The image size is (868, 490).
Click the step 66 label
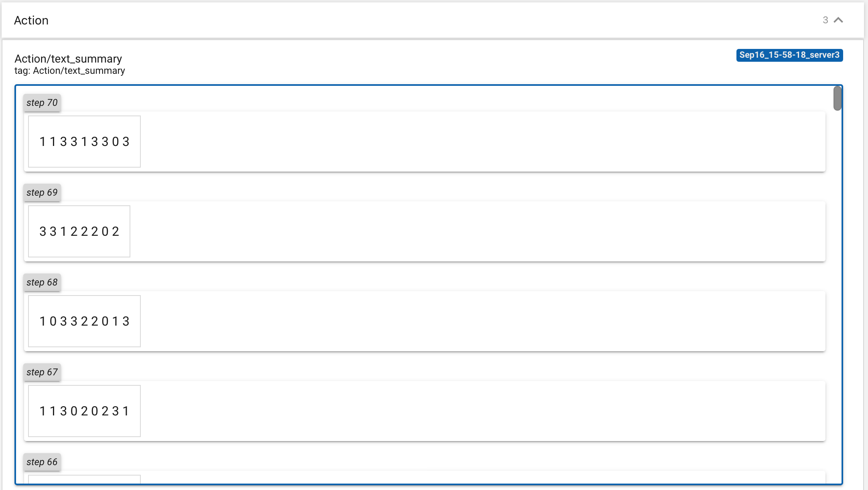click(x=42, y=462)
